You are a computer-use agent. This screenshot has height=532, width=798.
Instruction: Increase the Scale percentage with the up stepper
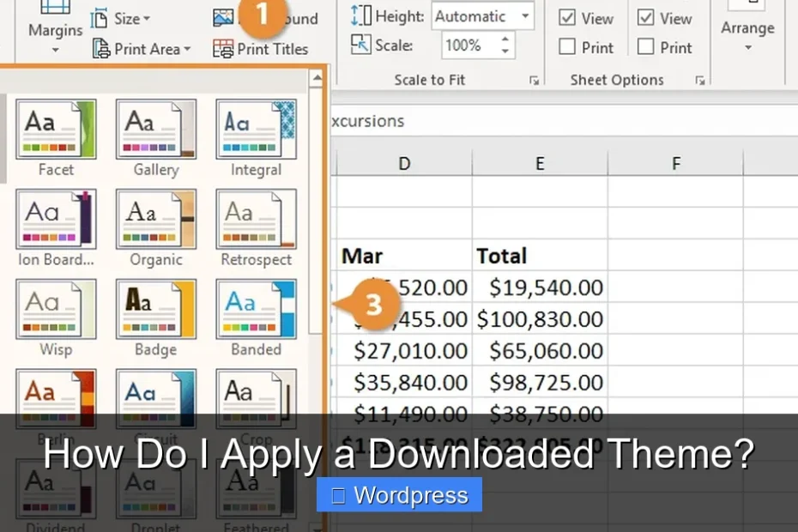(506, 39)
